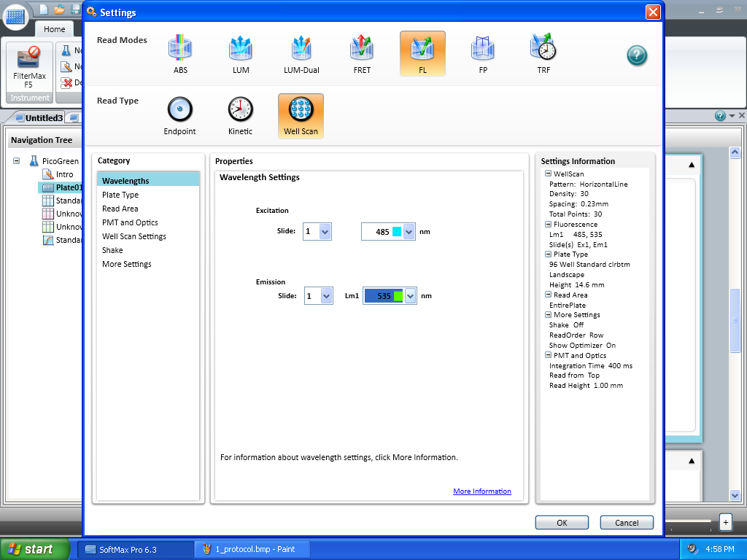
Task: Go to Well Scan Settings category
Action: click(134, 236)
